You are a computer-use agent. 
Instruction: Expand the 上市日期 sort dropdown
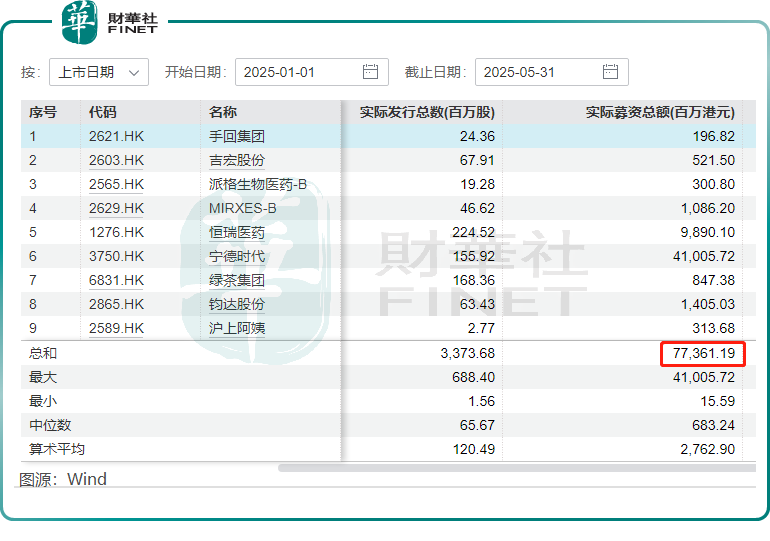point(99,72)
